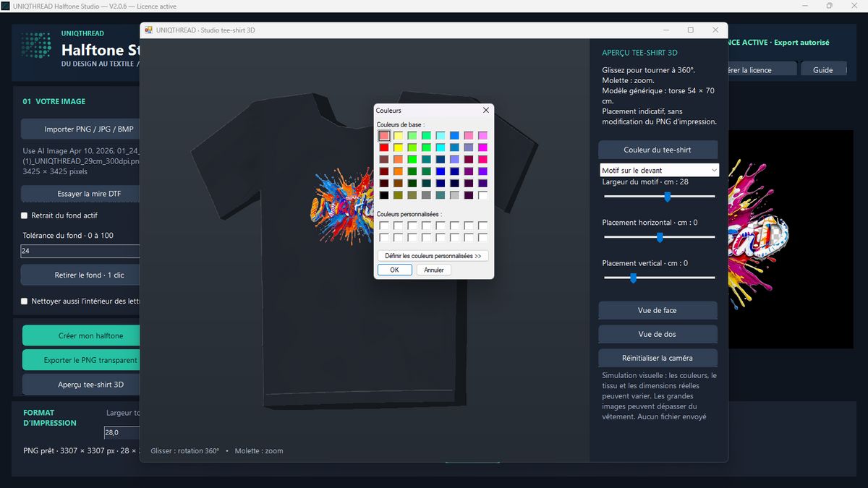Select the pure red basic color

384,147
